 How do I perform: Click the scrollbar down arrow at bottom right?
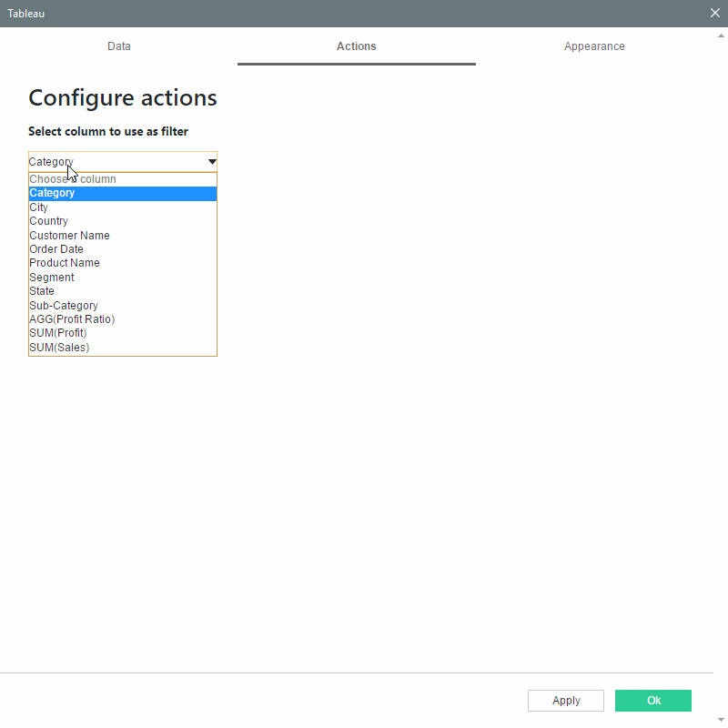pos(722,719)
